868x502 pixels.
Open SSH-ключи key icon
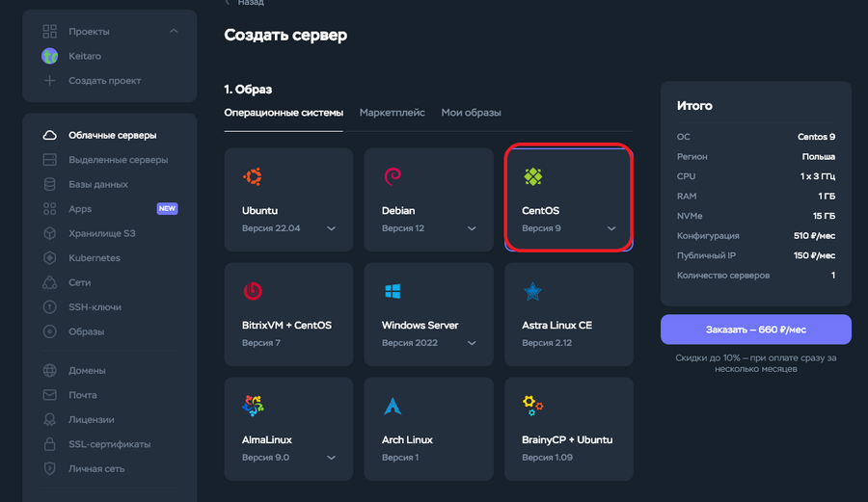click(x=50, y=306)
